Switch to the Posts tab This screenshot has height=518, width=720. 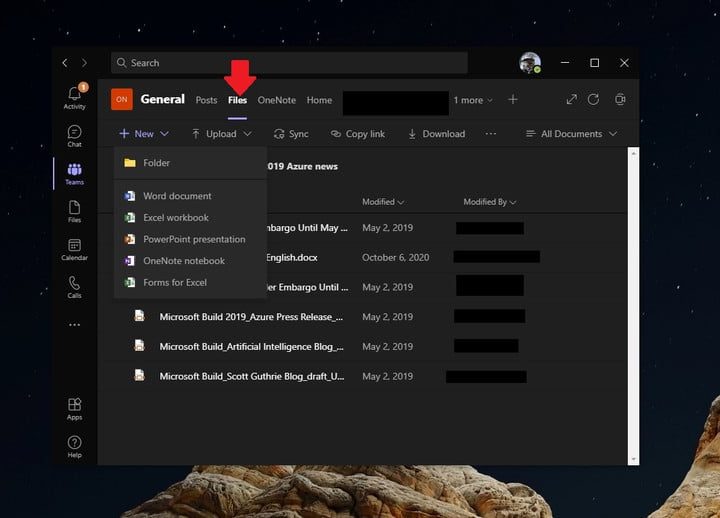pos(206,100)
